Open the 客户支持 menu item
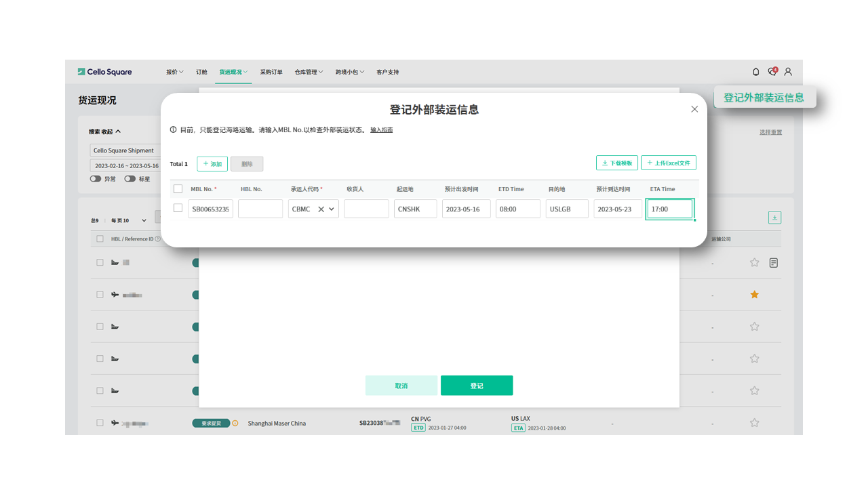 pos(387,72)
